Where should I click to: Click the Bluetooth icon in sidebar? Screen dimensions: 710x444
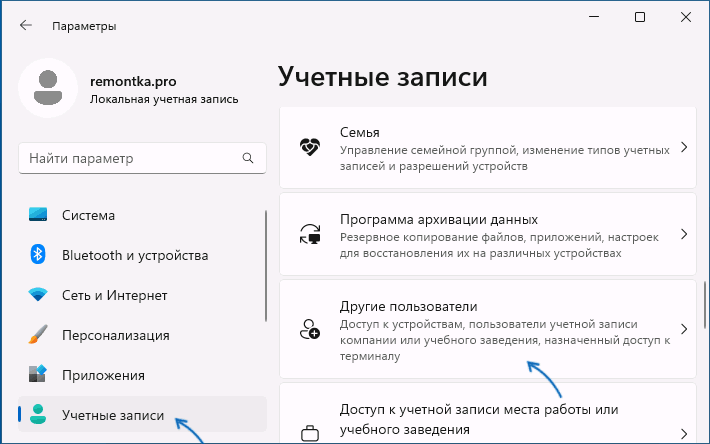38,254
